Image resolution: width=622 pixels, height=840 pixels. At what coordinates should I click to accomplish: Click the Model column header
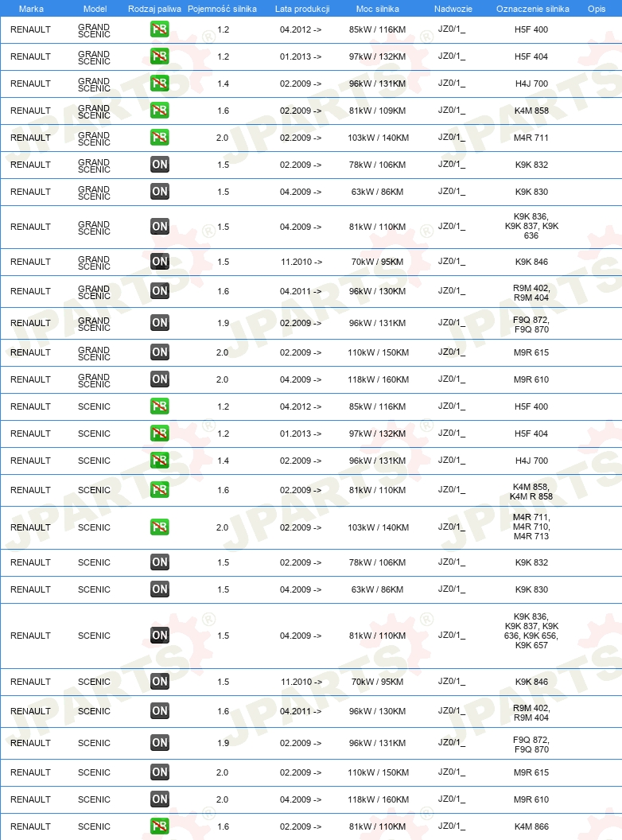[95, 9]
